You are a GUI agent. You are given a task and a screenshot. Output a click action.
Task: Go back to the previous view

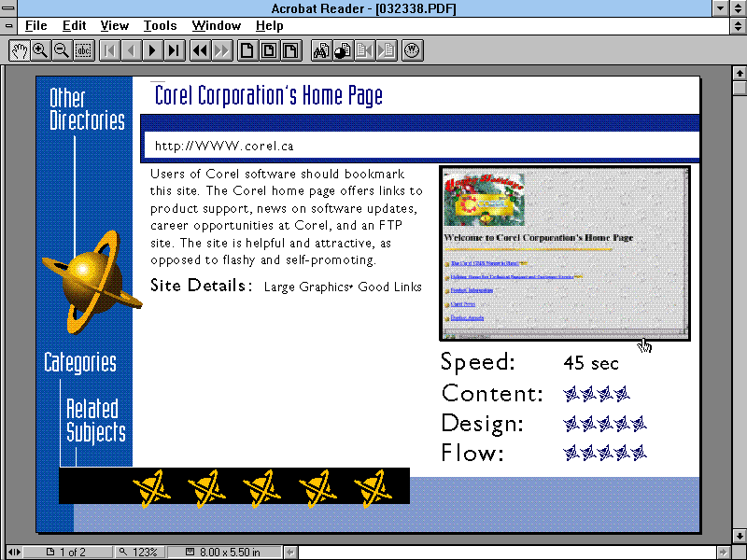tap(200, 50)
